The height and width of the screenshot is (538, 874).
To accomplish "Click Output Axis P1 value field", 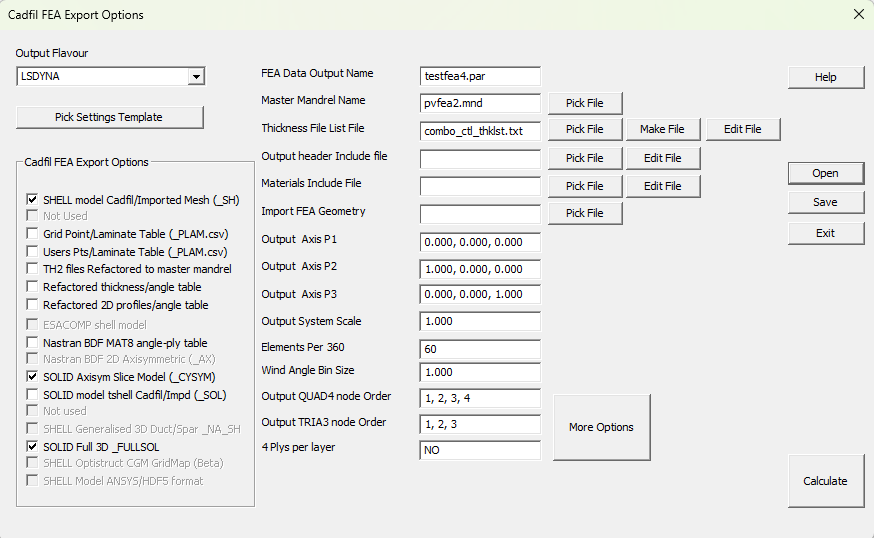I will click(x=480, y=243).
